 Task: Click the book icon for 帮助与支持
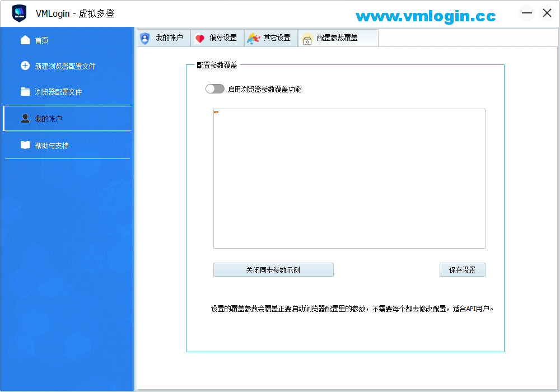25,145
